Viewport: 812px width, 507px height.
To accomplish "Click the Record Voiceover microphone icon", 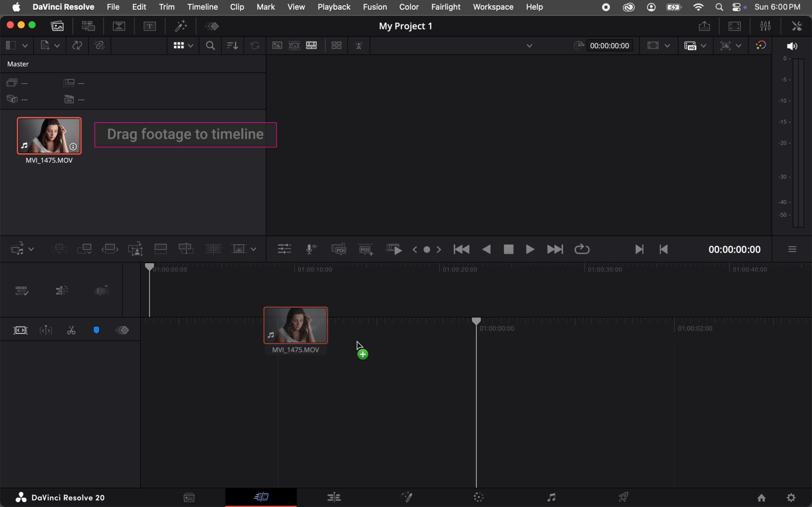I will [311, 249].
